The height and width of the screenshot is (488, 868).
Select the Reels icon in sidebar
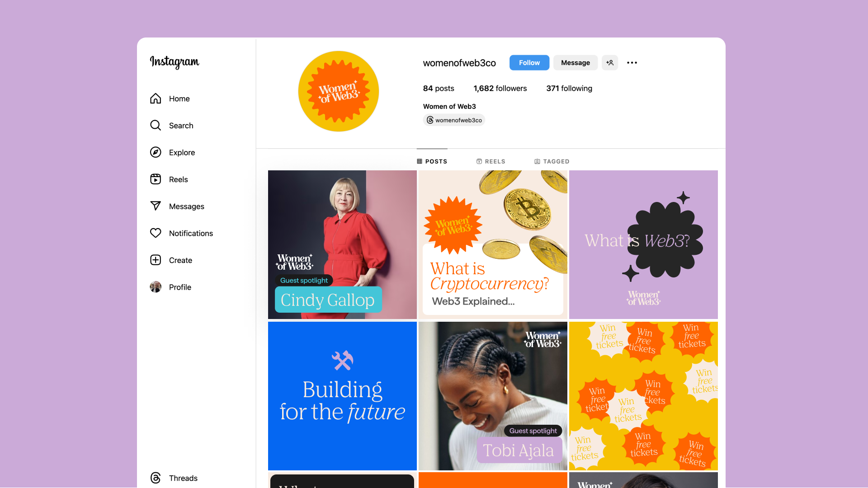tap(156, 179)
